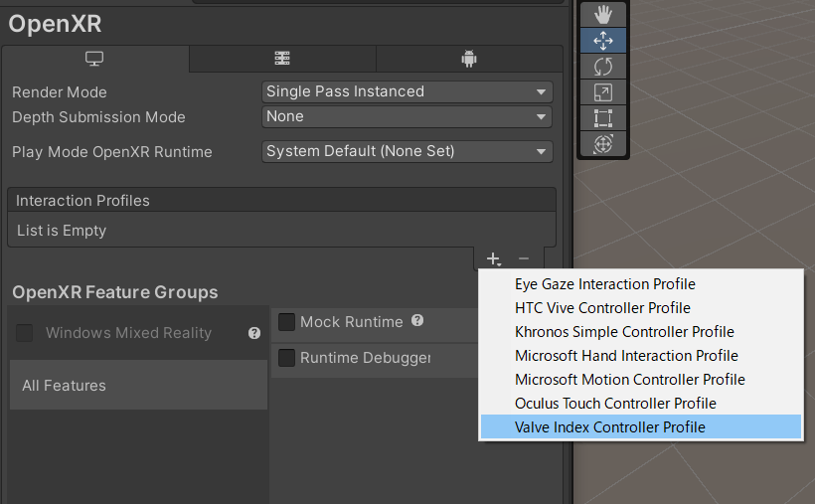
Task: Select the Move tool
Action: tap(603, 41)
